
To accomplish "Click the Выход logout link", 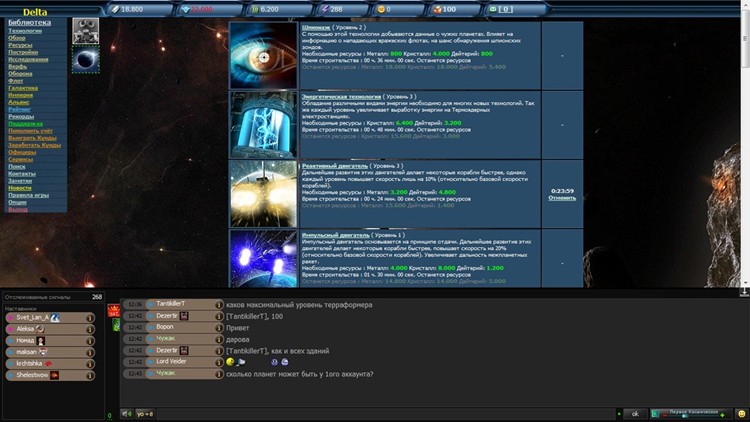I will point(18,209).
